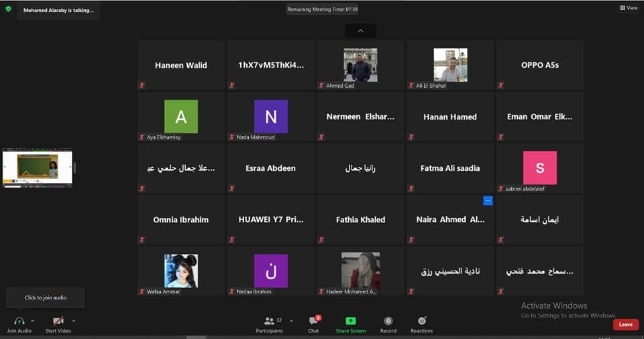The image size is (644, 339).
Task: Click the name Fathia Khaled
Action: tap(361, 220)
